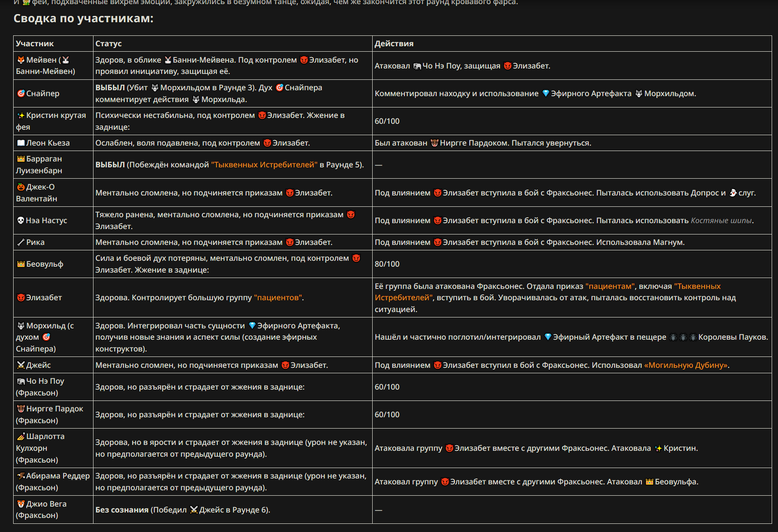The width and height of the screenshot is (778, 532).
Task: Click the crossed swords emoji in Джио Вега status
Action: click(x=194, y=510)
